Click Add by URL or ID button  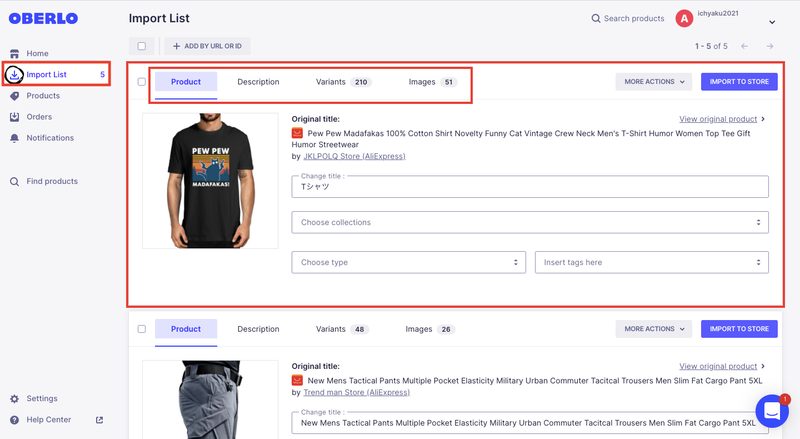tap(207, 46)
